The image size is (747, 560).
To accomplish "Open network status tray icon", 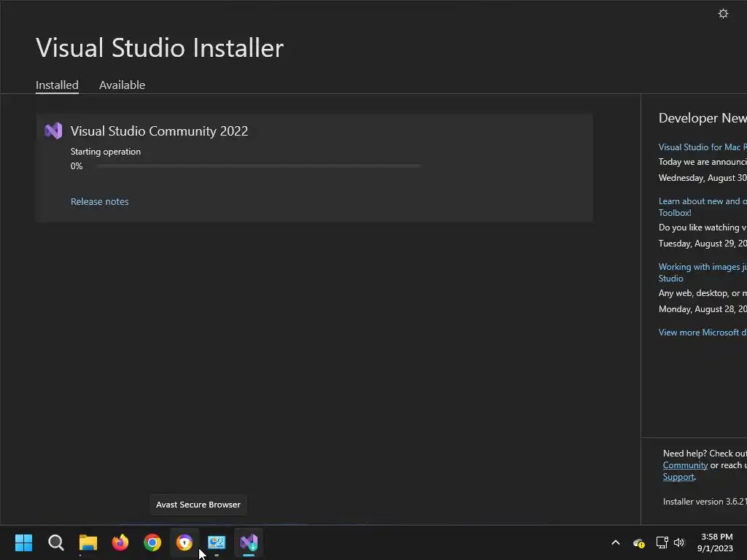I will pos(662,542).
